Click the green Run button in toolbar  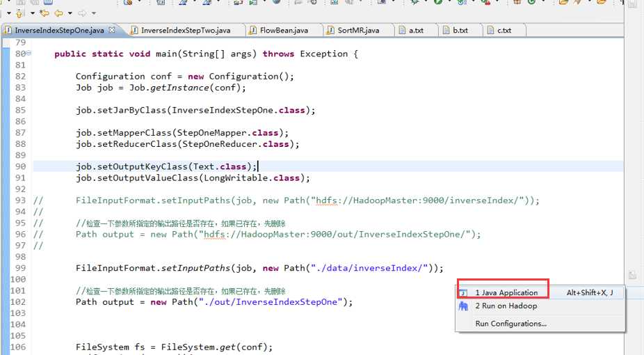[438, 1]
